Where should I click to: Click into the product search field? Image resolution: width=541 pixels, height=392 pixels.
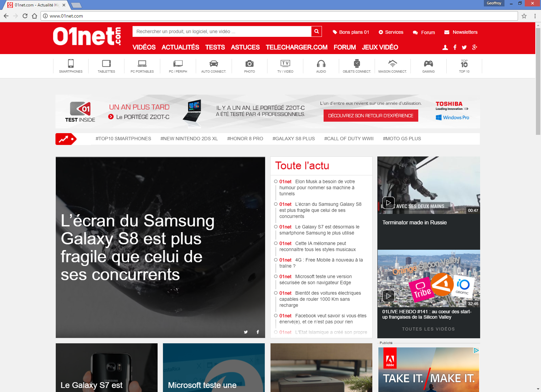[x=221, y=31]
